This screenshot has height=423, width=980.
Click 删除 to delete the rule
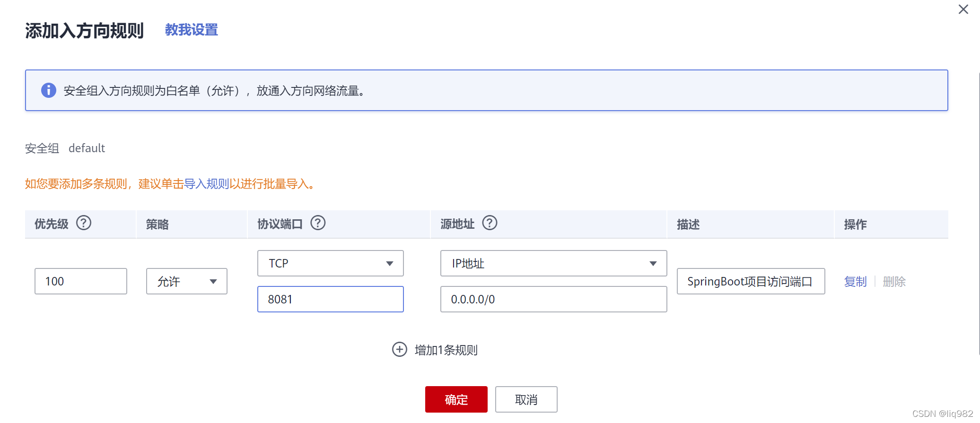coord(894,282)
